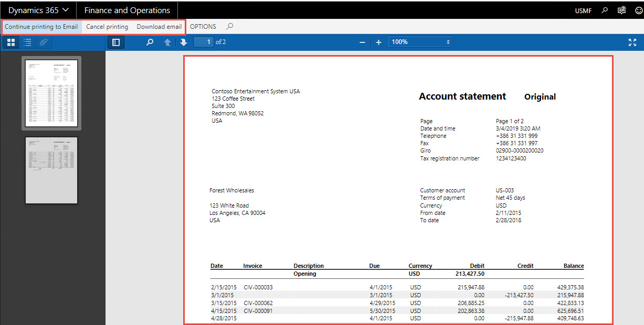644x325 pixels.
Task: Click Finance and Operations title
Action: tap(127, 10)
